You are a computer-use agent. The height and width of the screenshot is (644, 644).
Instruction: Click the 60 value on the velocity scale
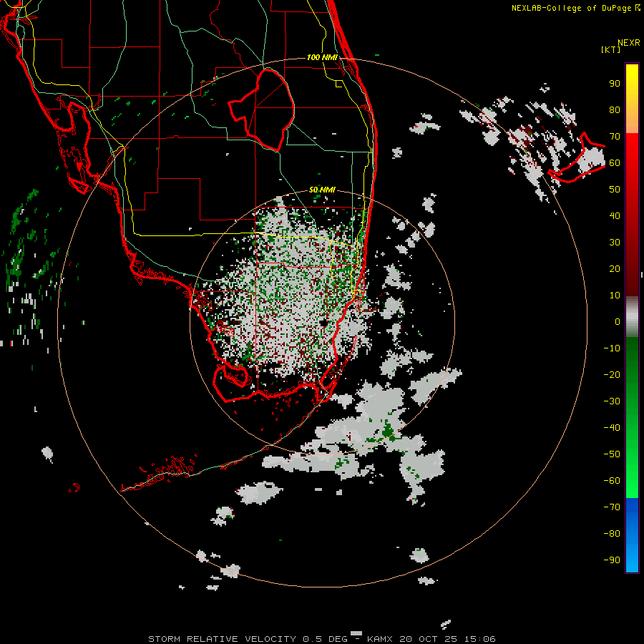[x=615, y=162]
